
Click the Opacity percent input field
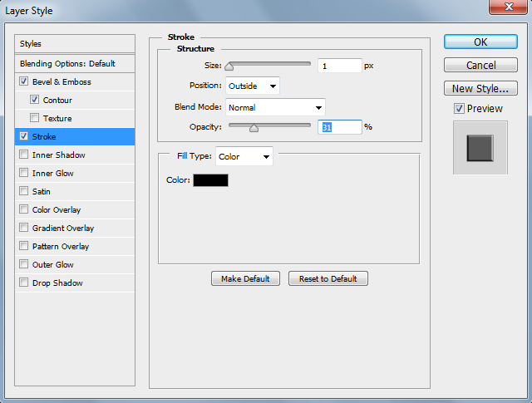(x=340, y=127)
